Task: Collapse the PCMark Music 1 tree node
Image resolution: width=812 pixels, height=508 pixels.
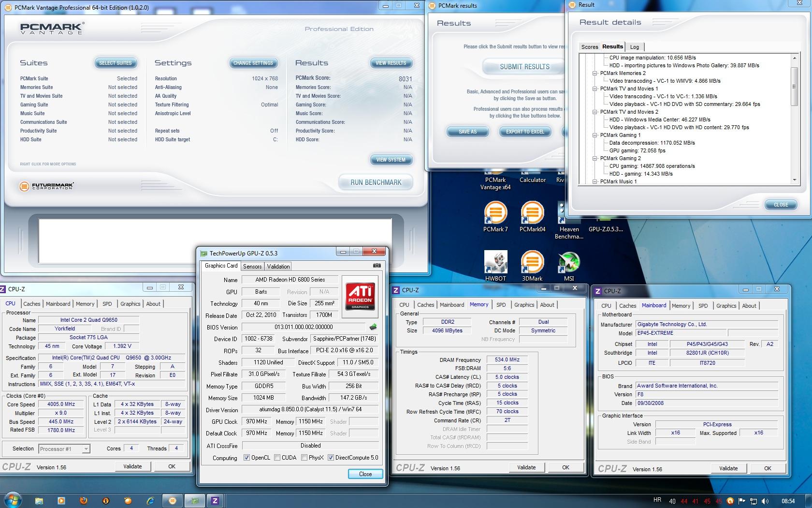Action: point(595,181)
